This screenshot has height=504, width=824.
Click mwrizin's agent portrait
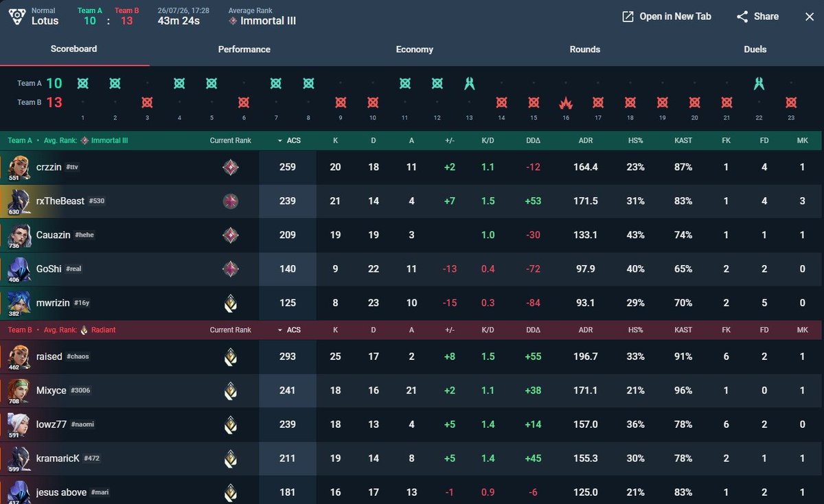click(x=19, y=302)
